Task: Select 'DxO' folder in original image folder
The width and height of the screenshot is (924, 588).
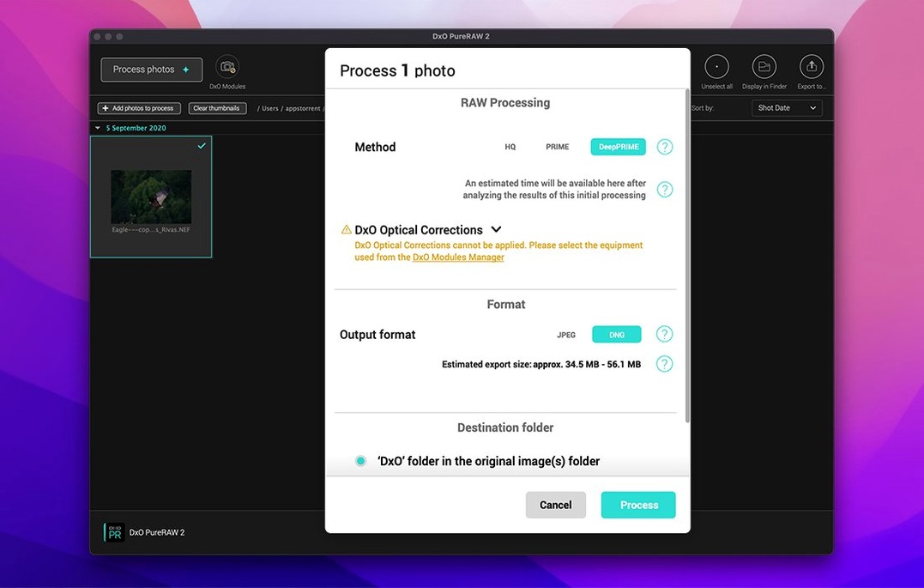Action: point(360,461)
